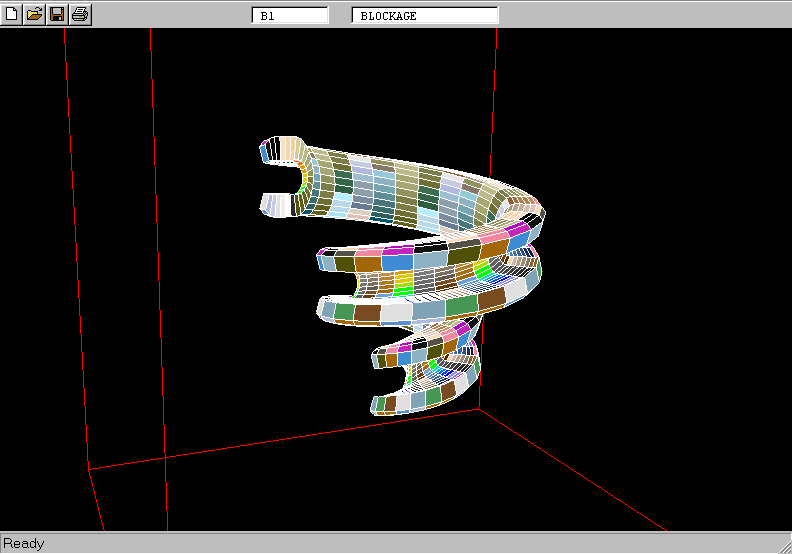Click the New document icon
Screen dimensions: 792x554
[x=12, y=14]
